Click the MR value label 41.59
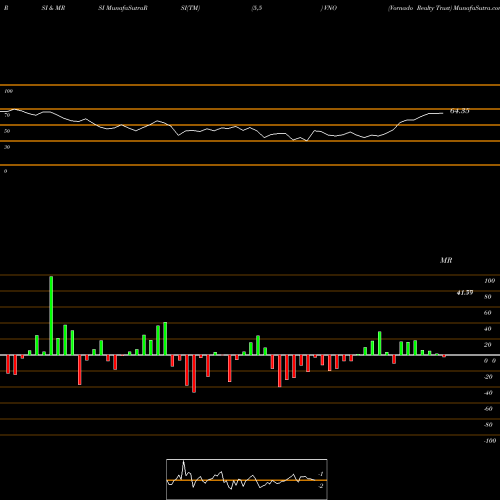Viewport: 500px width, 500px height. click(465, 293)
